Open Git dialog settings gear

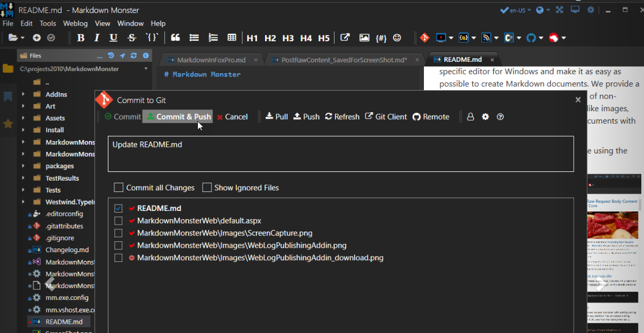click(x=486, y=117)
